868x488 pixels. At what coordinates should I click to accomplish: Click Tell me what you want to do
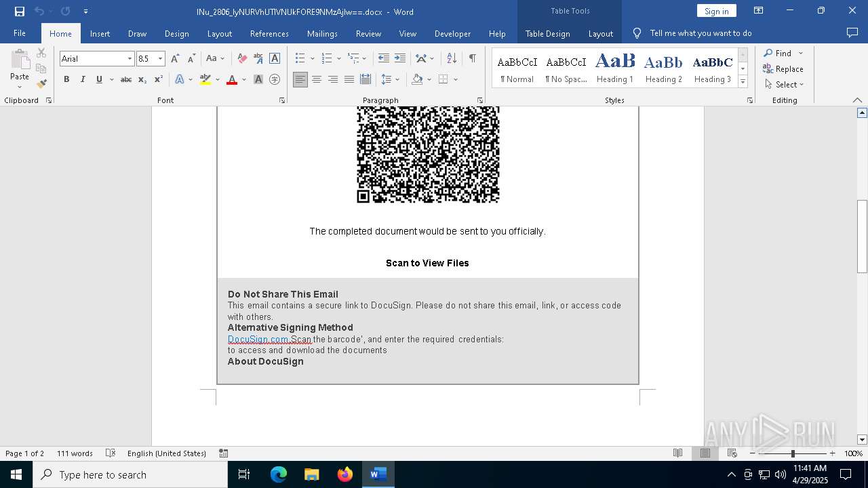701,33
